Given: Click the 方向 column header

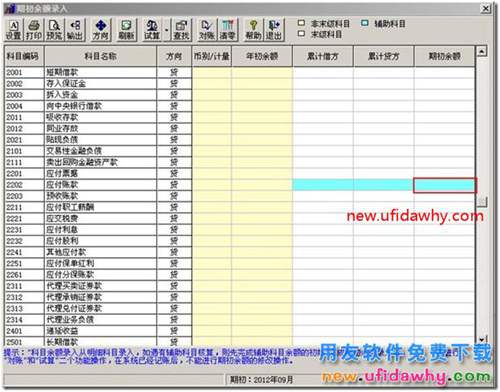Looking at the screenshot, I should [174, 56].
